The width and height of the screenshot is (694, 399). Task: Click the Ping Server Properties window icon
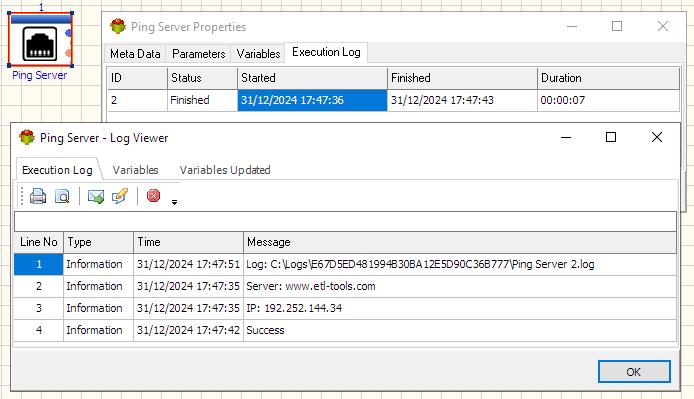[x=118, y=26]
